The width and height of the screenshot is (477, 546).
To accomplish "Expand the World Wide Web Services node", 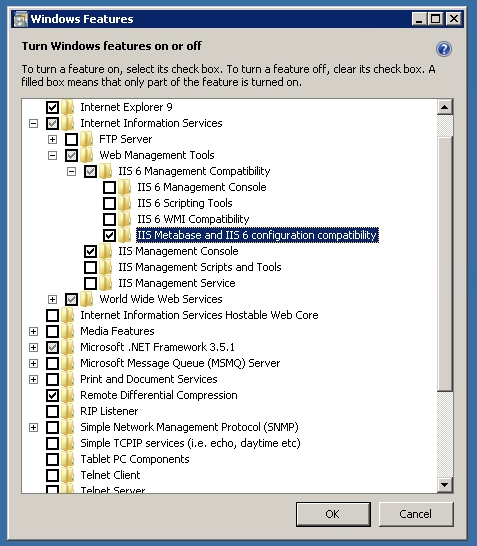I will pos(52,299).
